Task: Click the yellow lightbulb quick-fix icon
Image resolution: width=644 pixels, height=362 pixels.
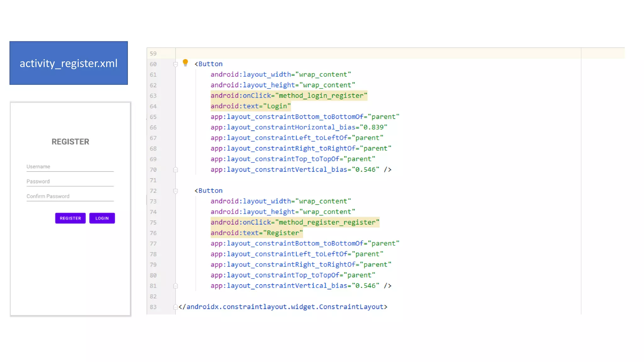Action: pos(185,63)
